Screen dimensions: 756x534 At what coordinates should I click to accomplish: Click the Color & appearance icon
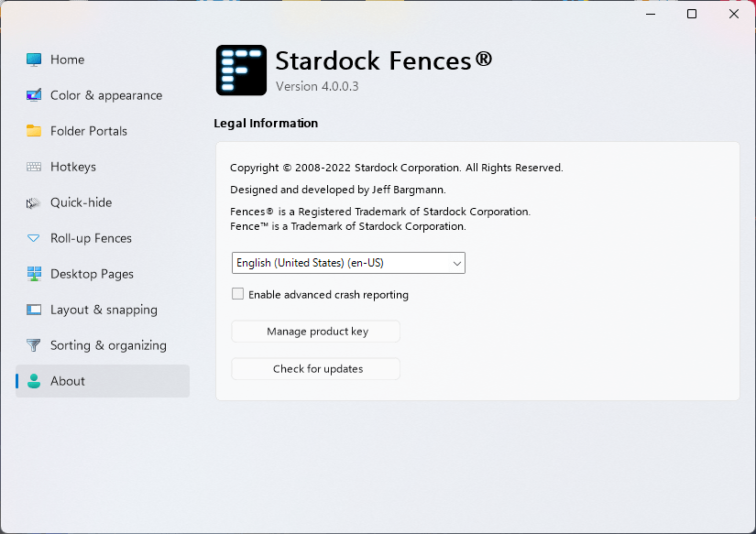click(x=34, y=95)
